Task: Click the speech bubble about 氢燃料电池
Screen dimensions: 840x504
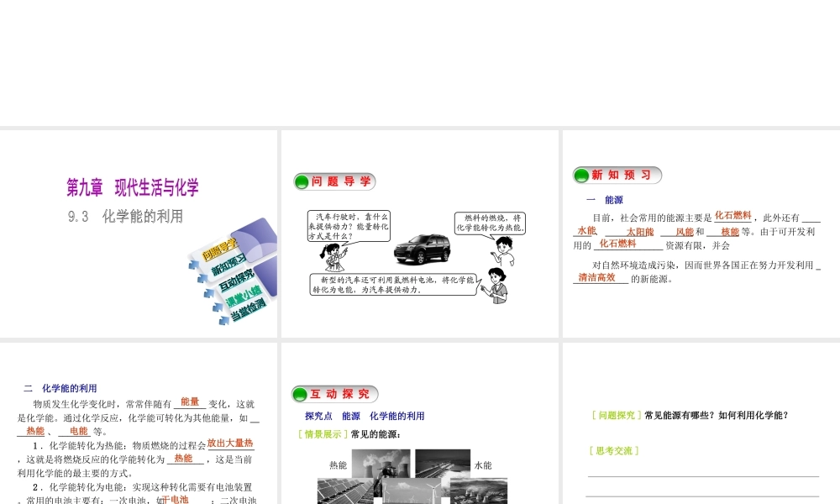Action: (394, 285)
